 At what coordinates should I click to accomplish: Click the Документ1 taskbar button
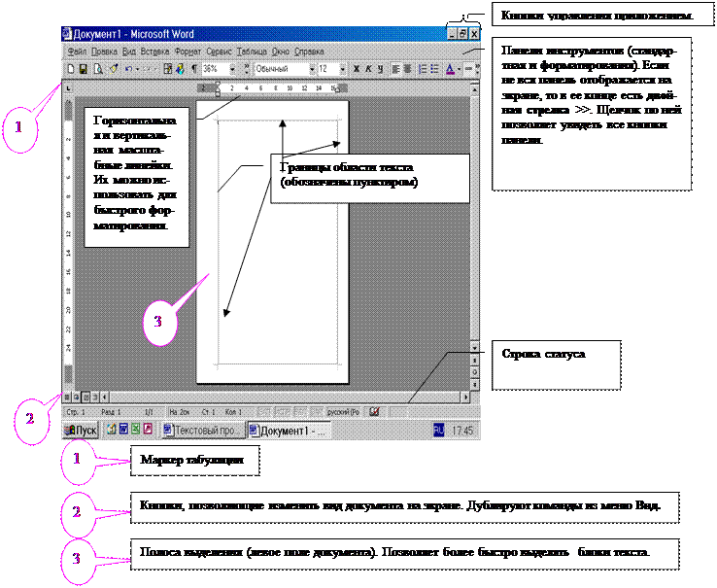pyautogui.click(x=289, y=431)
